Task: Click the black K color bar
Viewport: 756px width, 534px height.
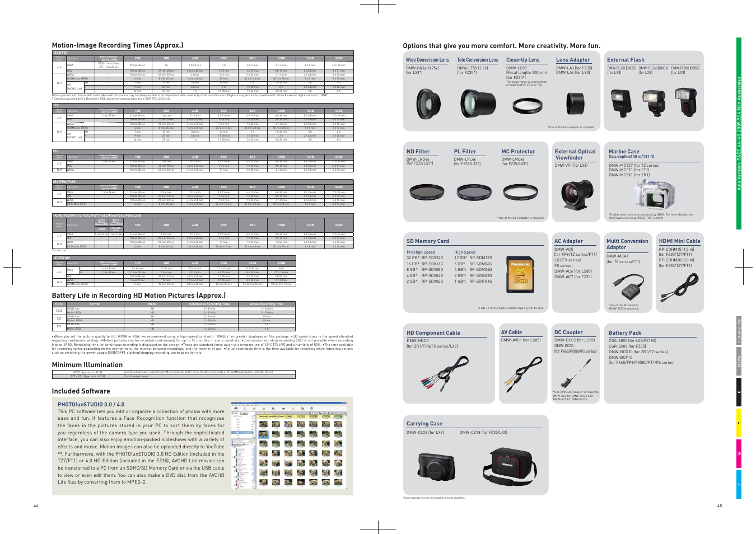Action: point(739,392)
